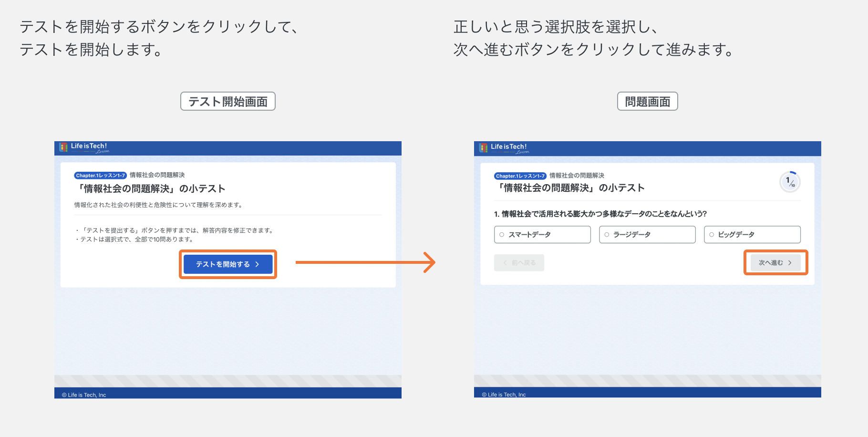Image resolution: width=868 pixels, height=437 pixels.
Task: Click the テスト開始画面 label
Action: [x=228, y=101]
